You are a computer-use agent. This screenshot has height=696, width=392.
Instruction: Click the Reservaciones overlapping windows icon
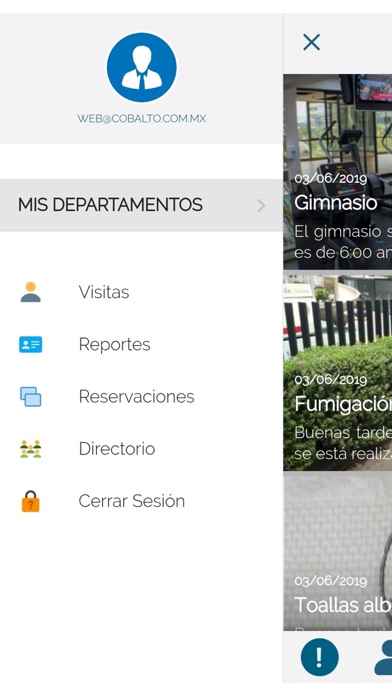(x=31, y=396)
